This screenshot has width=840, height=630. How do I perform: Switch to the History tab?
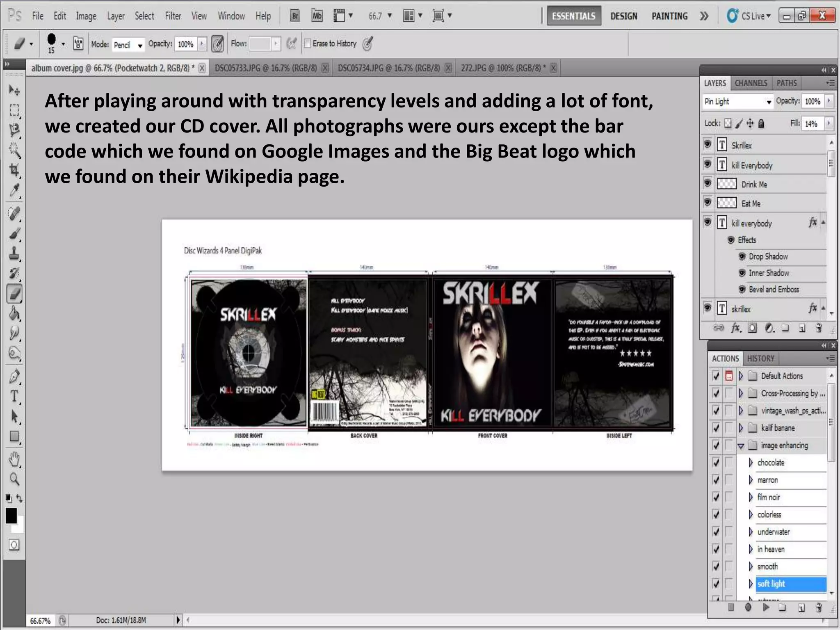click(x=760, y=358)
